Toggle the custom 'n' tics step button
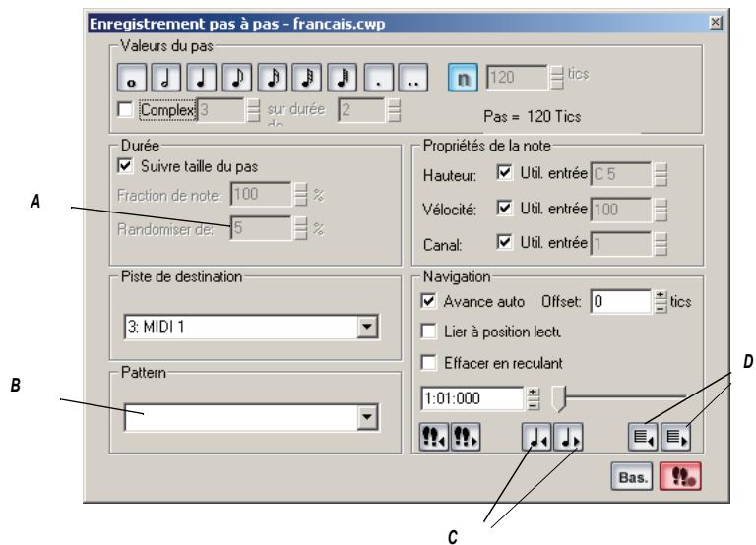Screen dimensions: 756x545 tap(463, 78)
